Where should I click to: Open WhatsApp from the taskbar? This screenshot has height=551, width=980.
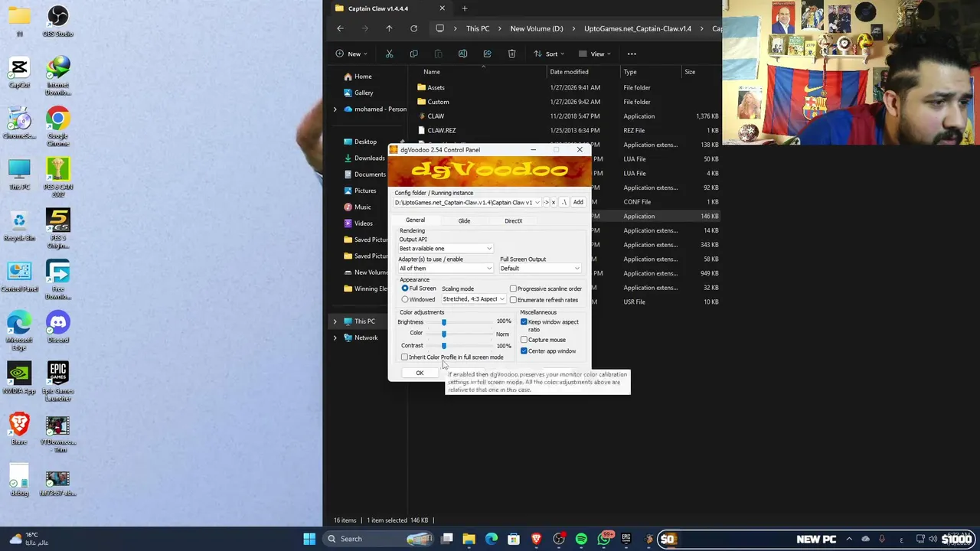pyautogui.click(x=604, y=539)
